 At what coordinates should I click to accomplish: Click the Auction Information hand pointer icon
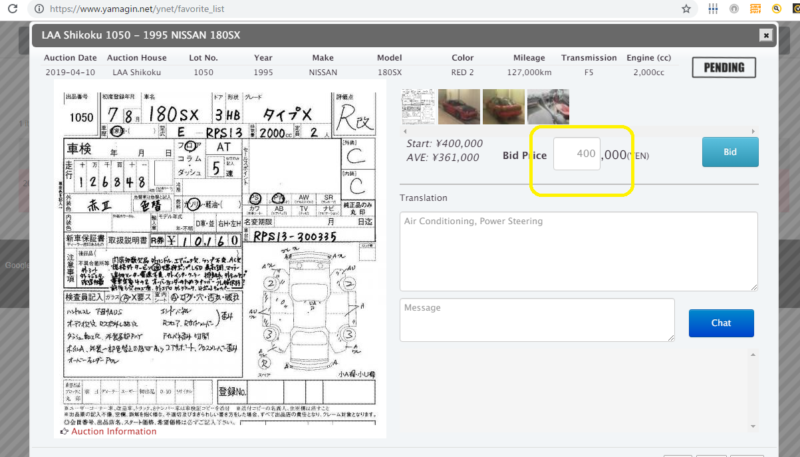click(x=64, y=431)
